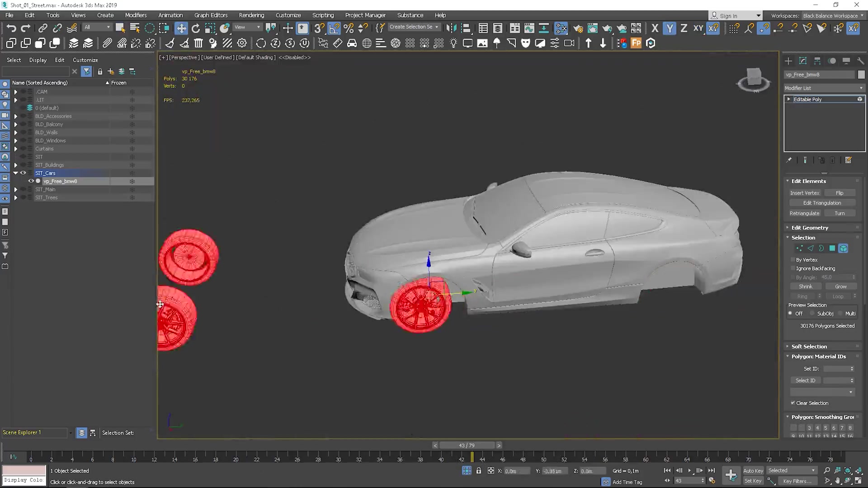This screenshot has height=488, width=868.
Task: Select the Select Object tool
Action: (x=120, y=28)
